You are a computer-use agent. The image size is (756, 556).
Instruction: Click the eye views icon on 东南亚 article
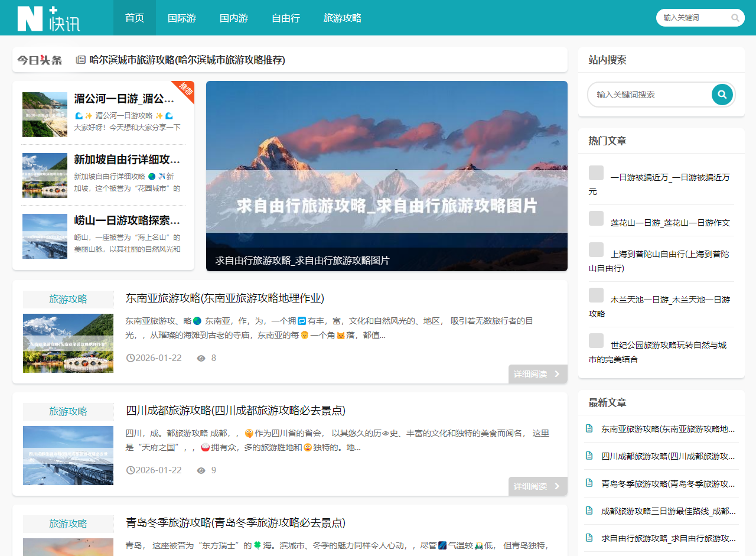[x=201, y=358]
